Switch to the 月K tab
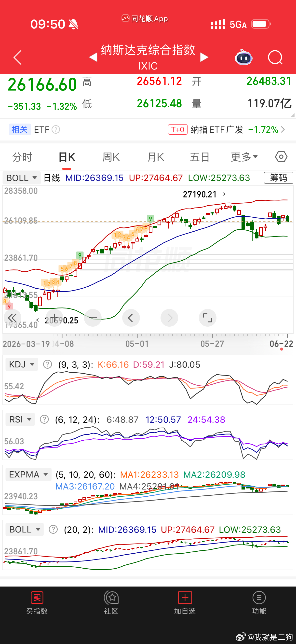 pyautogui.click(x=156, y=157)
